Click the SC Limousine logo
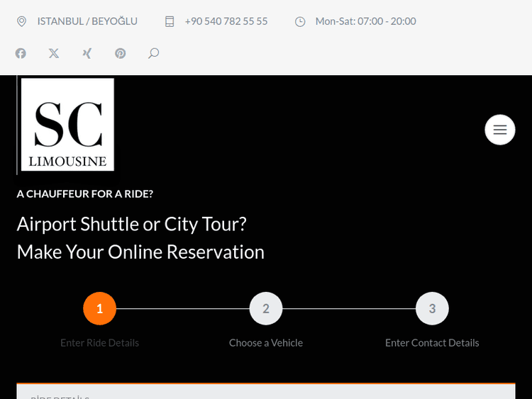532x399 pixels. 67,125
